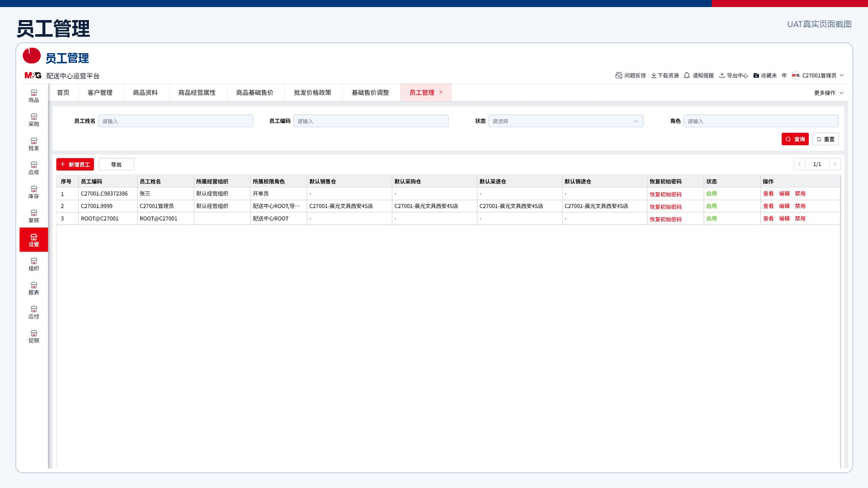Screen dimensions: 868x488
Task: Expand the 状态 select dropdown
Action: coord(566,121)
